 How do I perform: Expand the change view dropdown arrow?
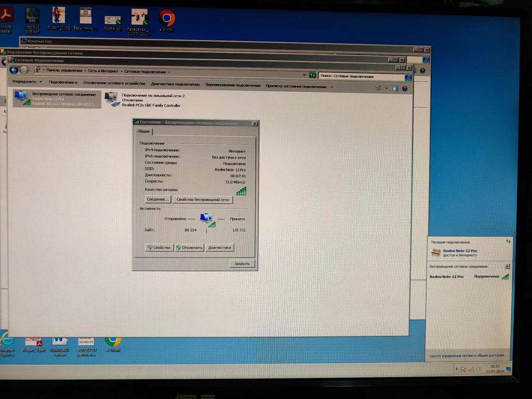(387, 89)
